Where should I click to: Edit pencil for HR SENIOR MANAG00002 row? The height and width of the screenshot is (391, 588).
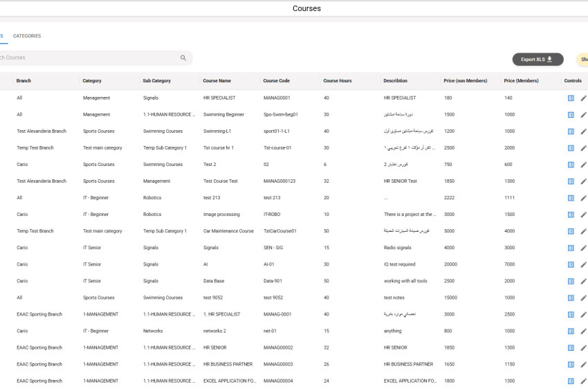[583, 348]
